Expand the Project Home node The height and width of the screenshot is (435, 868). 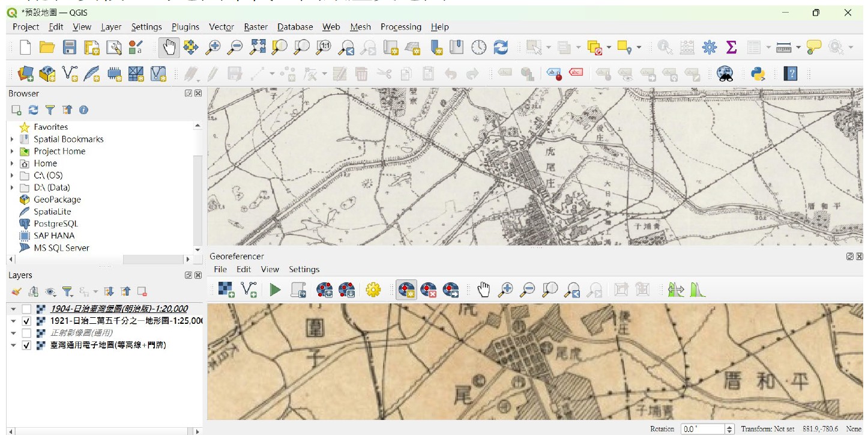12,151
